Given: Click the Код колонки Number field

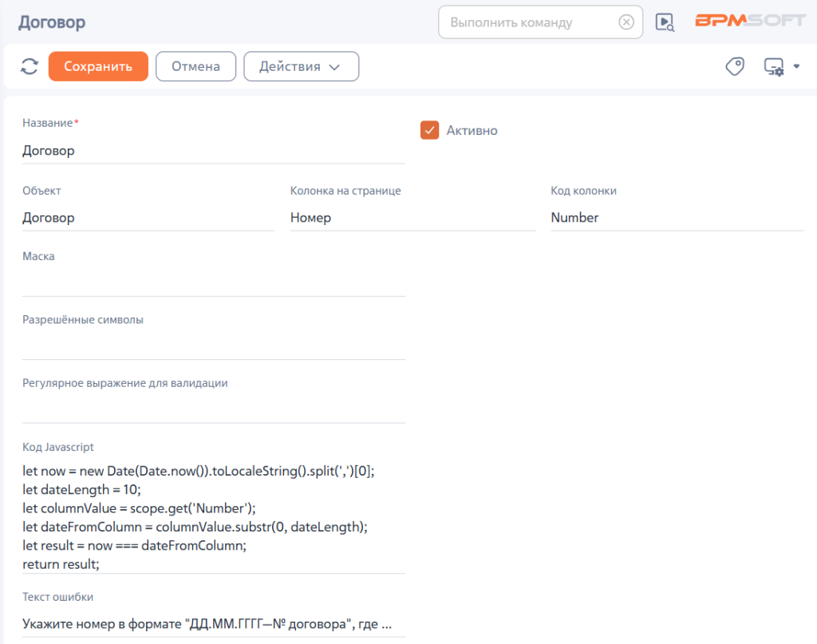Looking at the screenshot, I should (677, 218).
